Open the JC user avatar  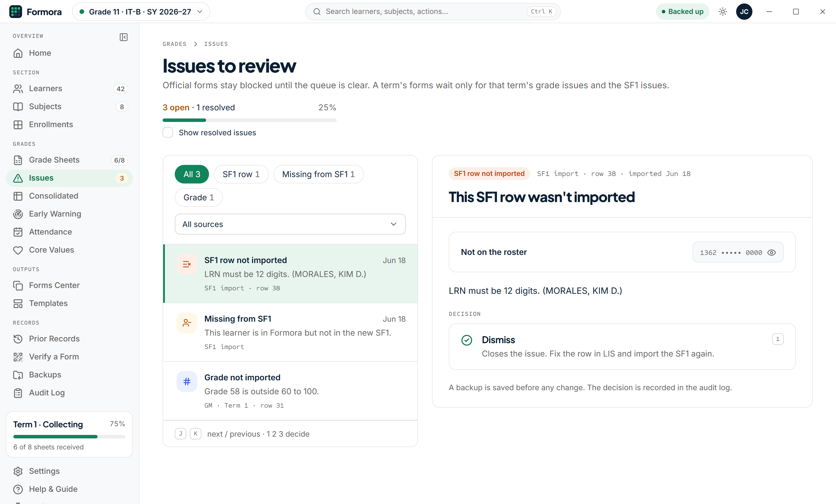point(744,12)
